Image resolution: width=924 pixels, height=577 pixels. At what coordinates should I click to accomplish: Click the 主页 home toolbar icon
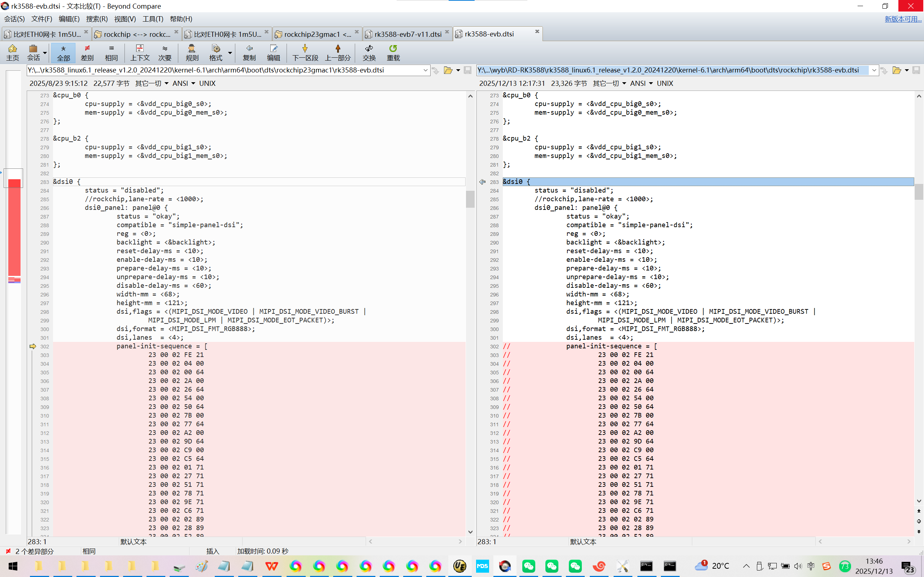[x=12, y=53]
